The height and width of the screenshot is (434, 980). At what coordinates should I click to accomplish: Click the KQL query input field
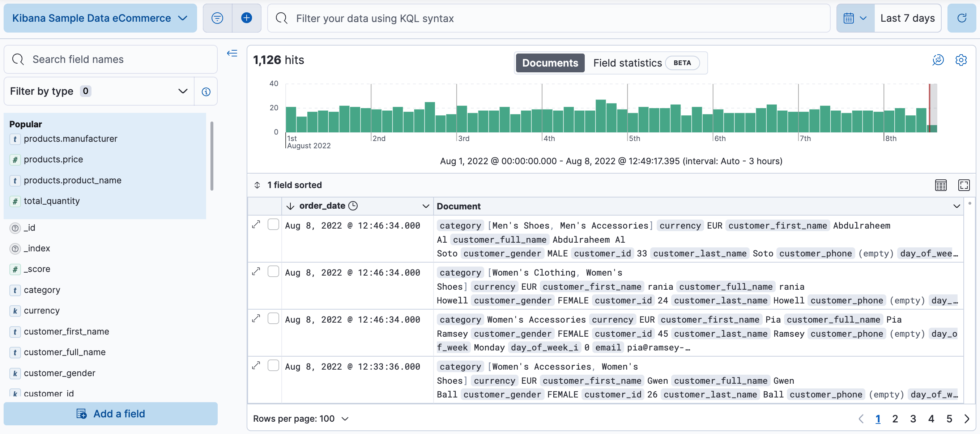point(549,18)
